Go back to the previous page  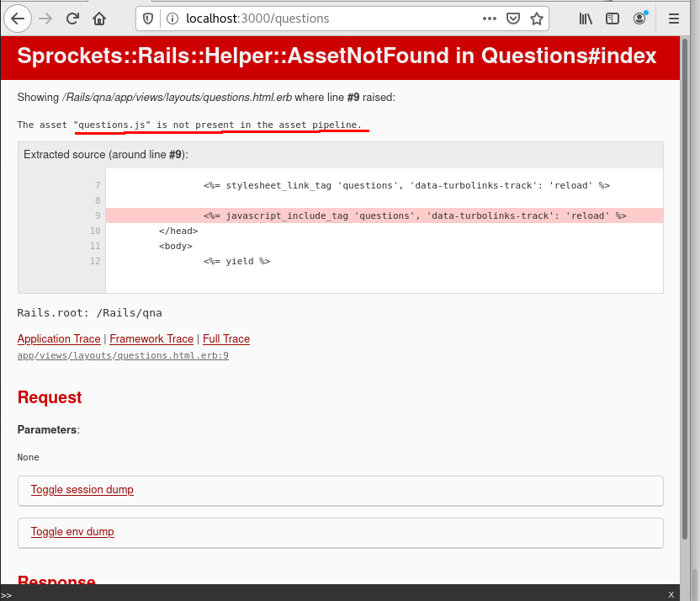point(18,19)
